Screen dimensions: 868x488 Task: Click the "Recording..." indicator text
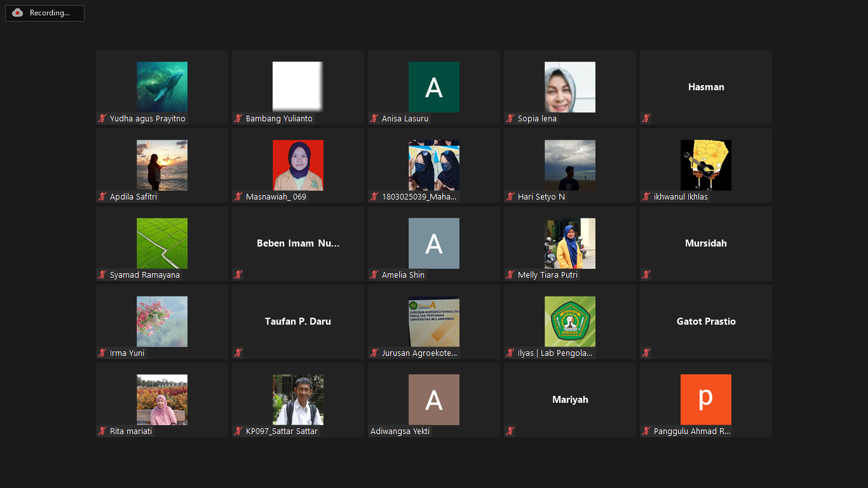click(50, 13)
